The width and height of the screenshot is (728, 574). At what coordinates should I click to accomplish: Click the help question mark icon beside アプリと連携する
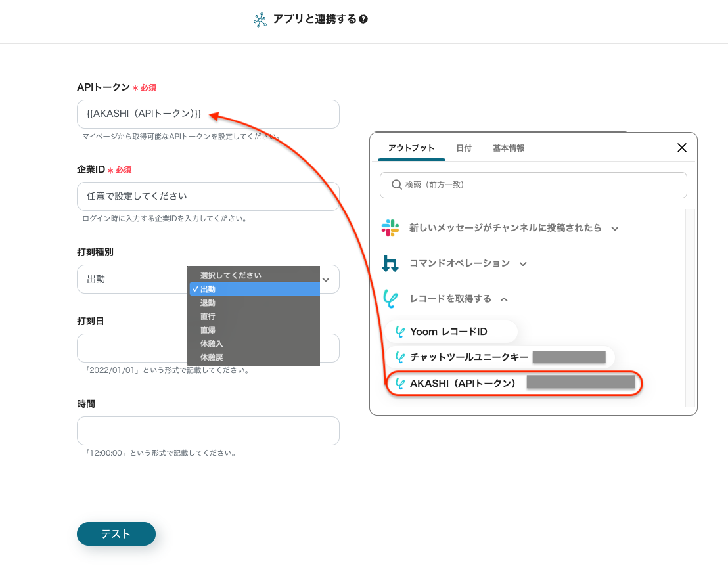[363, 20]
